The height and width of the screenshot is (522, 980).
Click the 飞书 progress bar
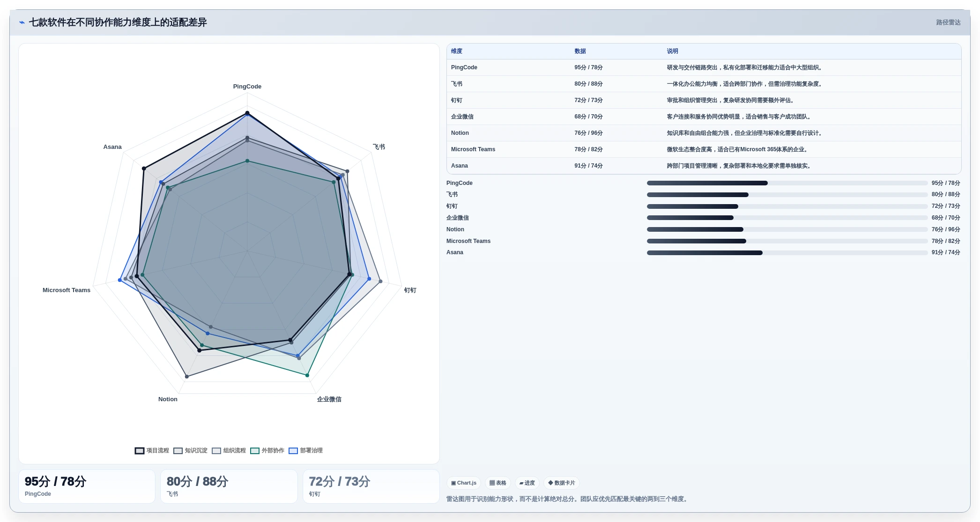coord(787,195)
